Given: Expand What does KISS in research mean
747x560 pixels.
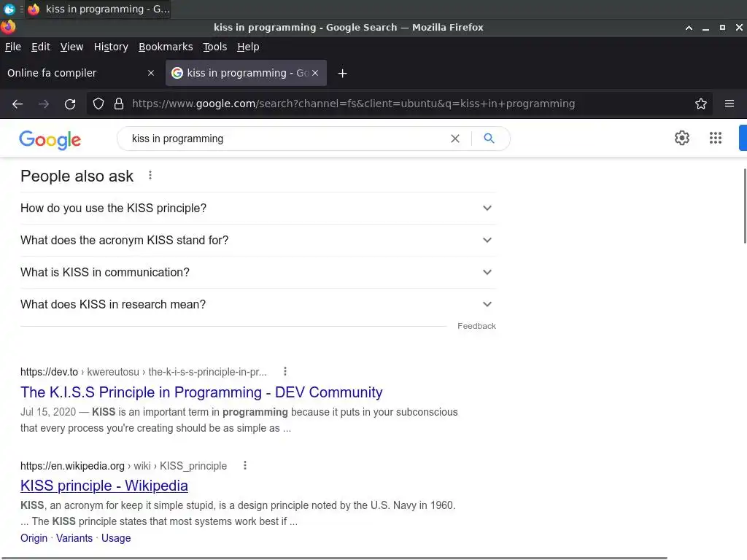Looking at the screenshot, I should [x=258, y=304].
